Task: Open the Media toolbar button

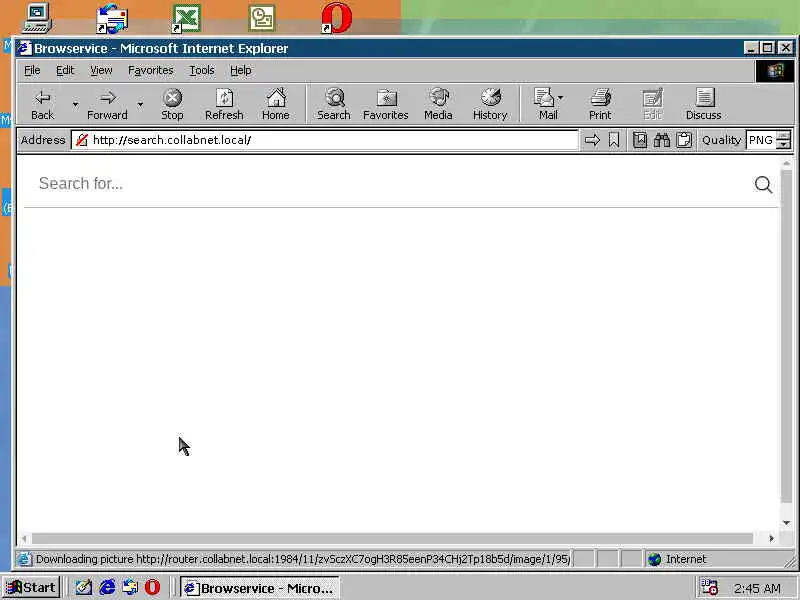Action: tap(438, 105)
